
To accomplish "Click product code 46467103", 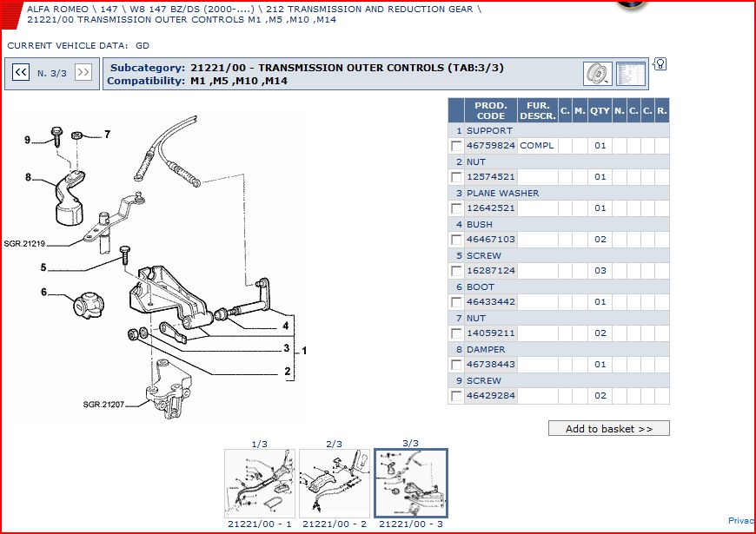I will point(491,240).
